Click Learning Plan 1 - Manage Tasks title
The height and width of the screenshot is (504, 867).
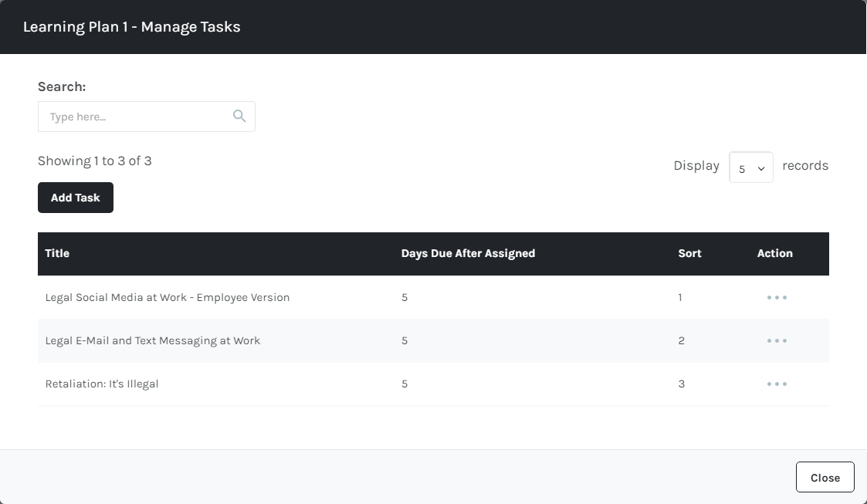click(x=131, y=26)
